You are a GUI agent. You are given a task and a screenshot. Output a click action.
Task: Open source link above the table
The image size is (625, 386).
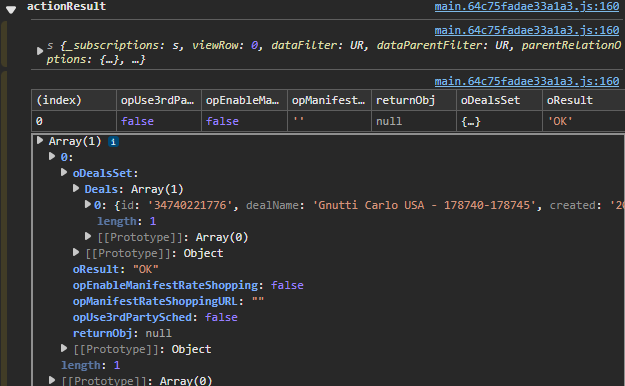(x=527, y=81)
